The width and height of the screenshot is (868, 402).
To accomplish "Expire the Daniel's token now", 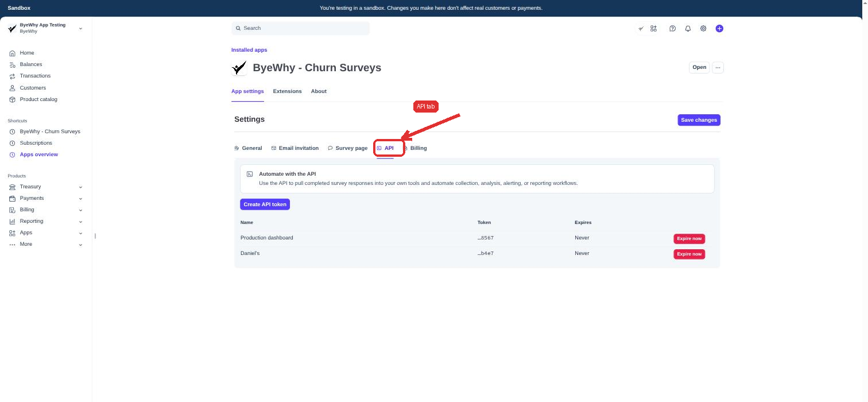I will point(689,254).
